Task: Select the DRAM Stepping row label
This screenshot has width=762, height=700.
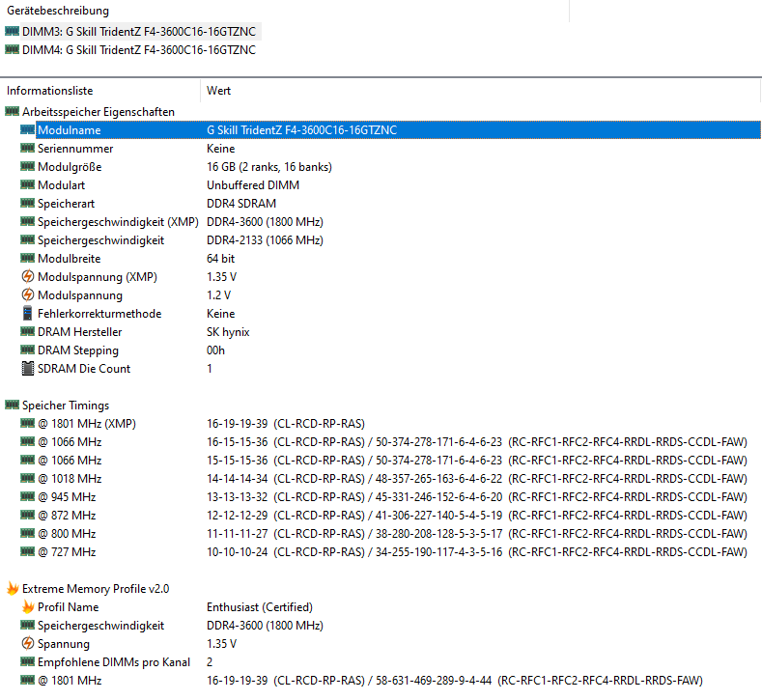Action: coord(78,350)
